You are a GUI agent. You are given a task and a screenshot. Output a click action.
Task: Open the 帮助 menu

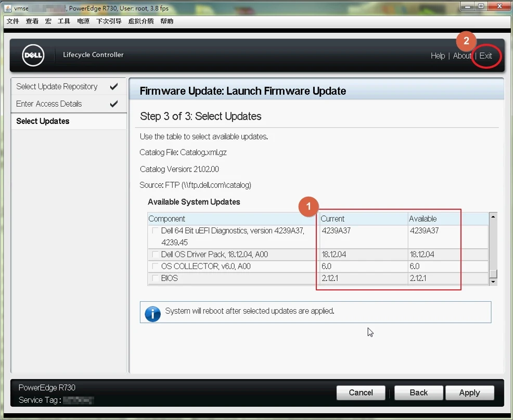[x=166, y=21]
